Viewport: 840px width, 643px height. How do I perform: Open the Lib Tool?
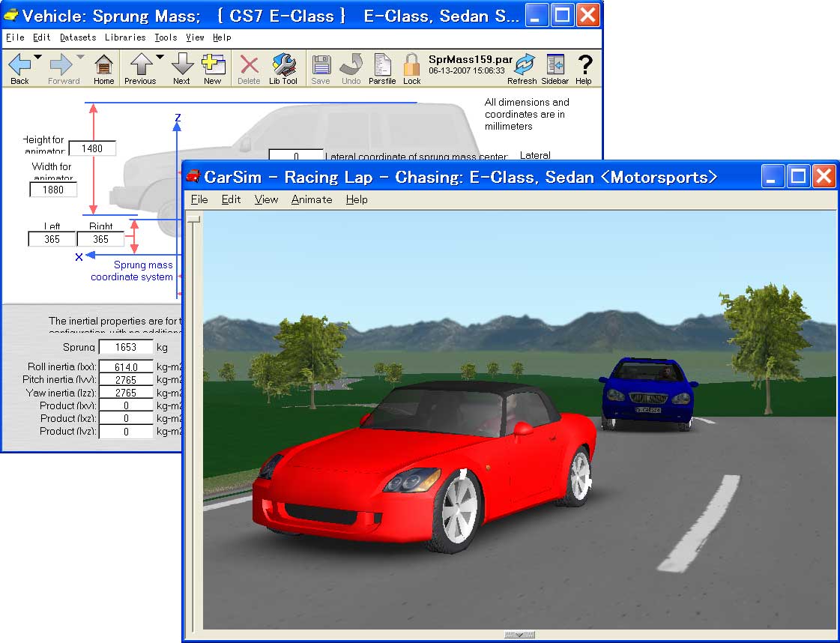point(283,64)
